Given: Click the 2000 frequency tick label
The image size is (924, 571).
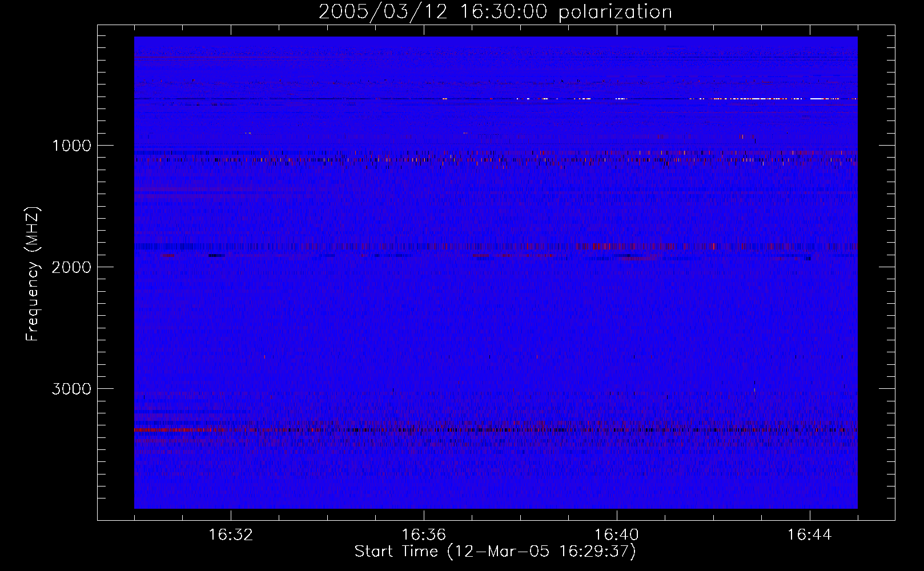Looking at the screenshot, I should click(x=71, y=267).
